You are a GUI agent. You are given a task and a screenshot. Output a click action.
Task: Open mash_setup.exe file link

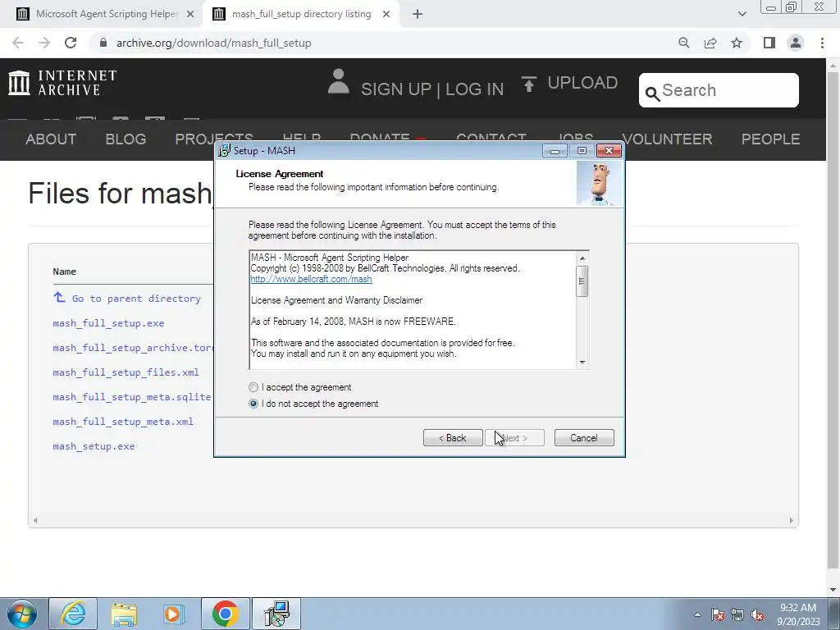[x=94, y=446]
